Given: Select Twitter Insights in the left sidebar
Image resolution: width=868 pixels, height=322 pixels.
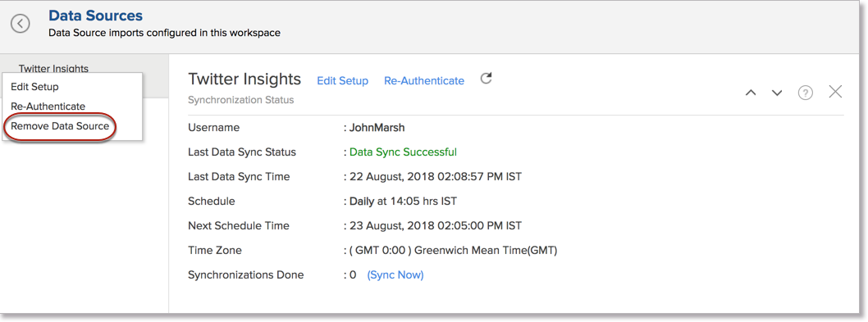Looking at the screenshot, I should [53, 69].
